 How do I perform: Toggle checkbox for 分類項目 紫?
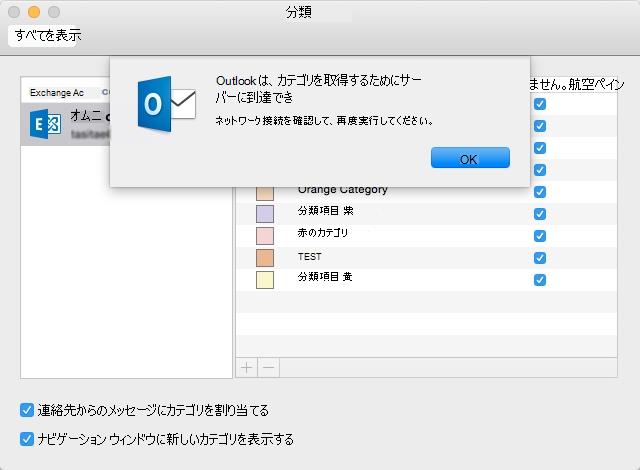[x=540, y=214]
